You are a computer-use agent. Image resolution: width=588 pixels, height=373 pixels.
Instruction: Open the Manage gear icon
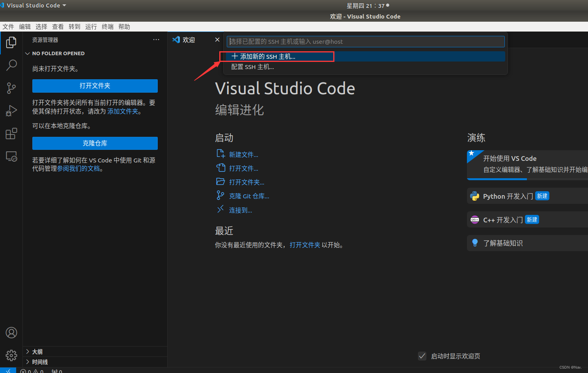[x=11, y=356]
